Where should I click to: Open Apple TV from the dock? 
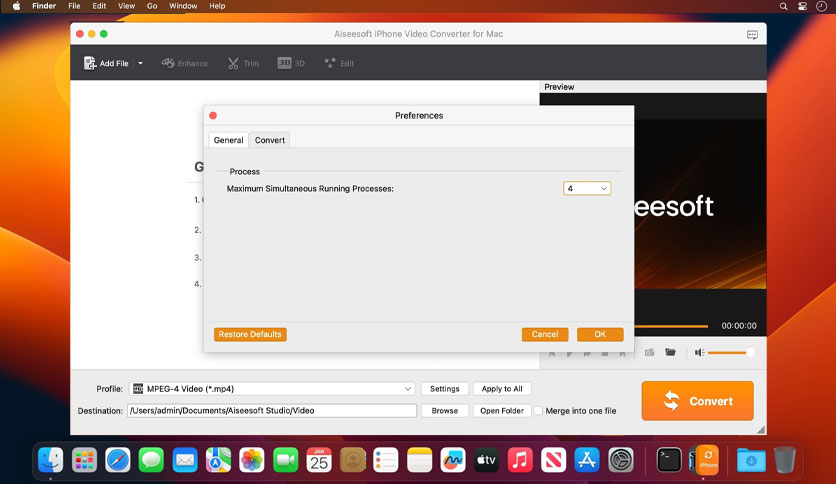point(486,459)
